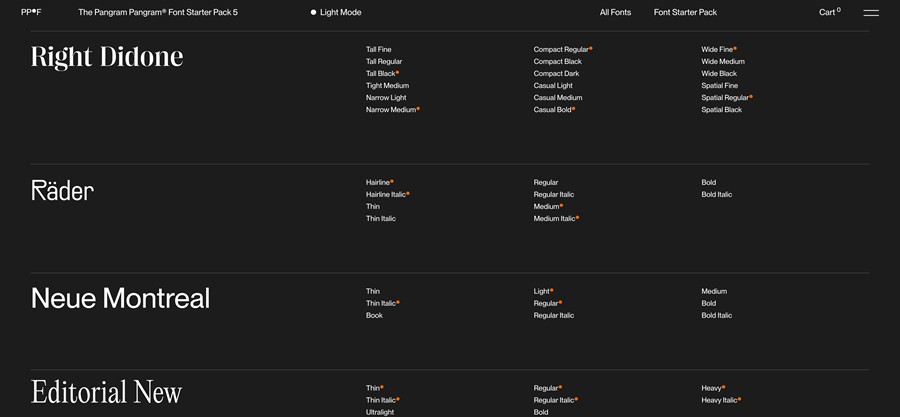Screen dimensions: 900x417
Task: Select Right Didone Spatial Fine
Action: (x=719, y=85)
